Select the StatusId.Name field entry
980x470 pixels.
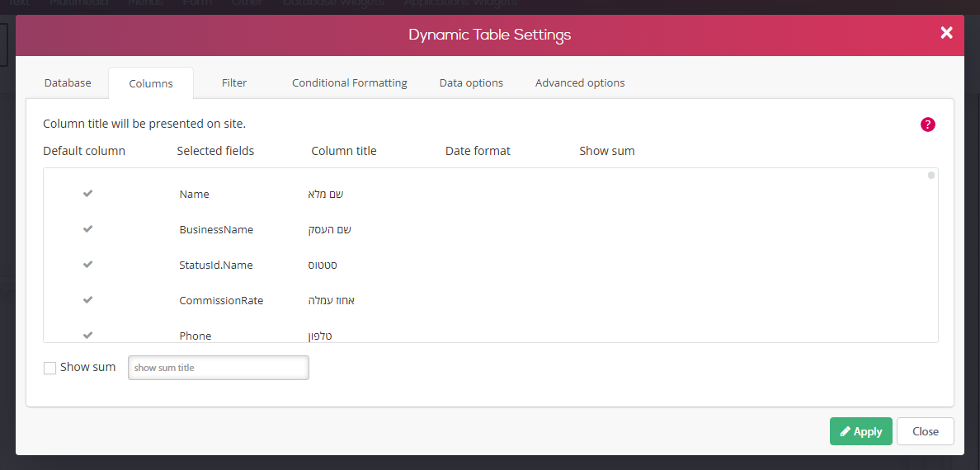[x=215, y=265]
